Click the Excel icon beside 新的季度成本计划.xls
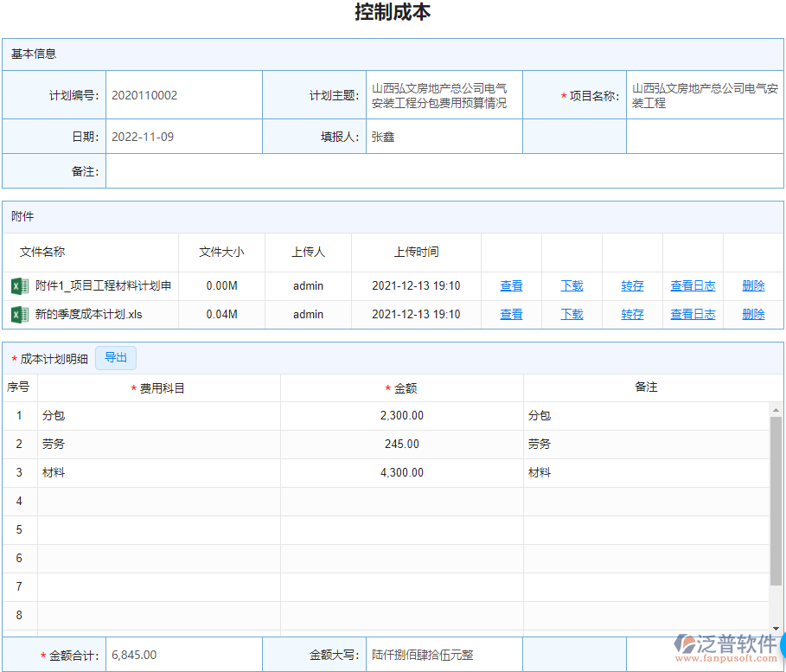786x672 pixels. 19,314
